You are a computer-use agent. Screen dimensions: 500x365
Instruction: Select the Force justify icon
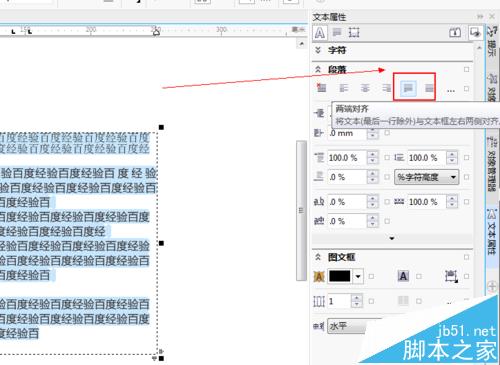coord(429,88)
